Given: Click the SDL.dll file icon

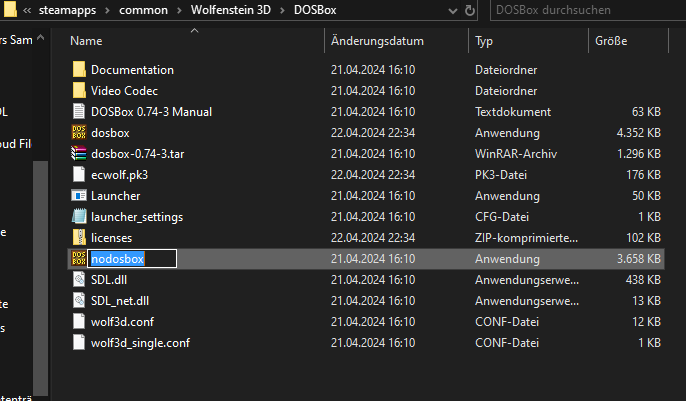Looking at the screenshot, I should tap(80, 280).
